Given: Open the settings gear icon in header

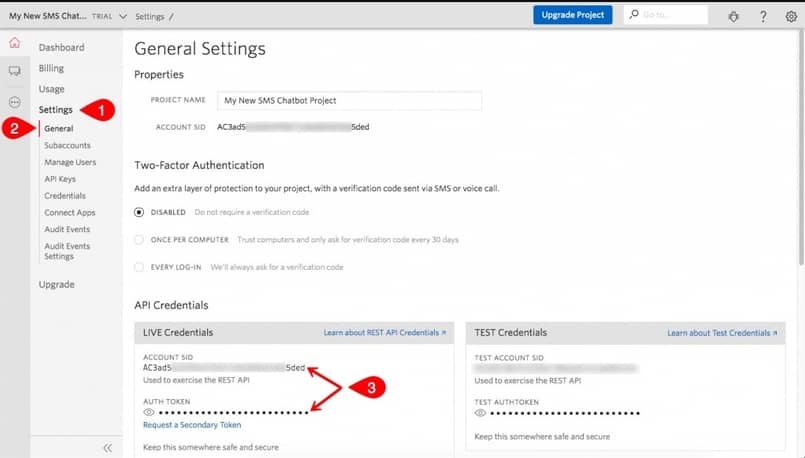Looking at the screenshot, I should click(x=791, y=16).
